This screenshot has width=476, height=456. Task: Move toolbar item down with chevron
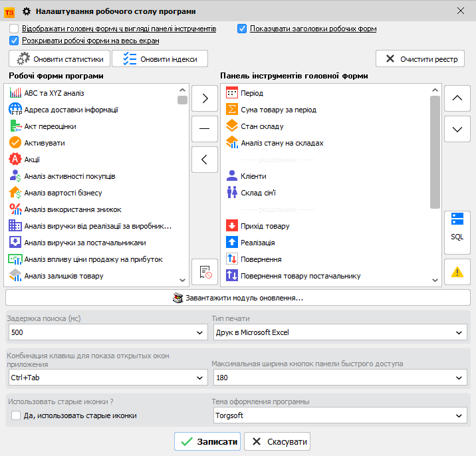click(x=457, y=129)
